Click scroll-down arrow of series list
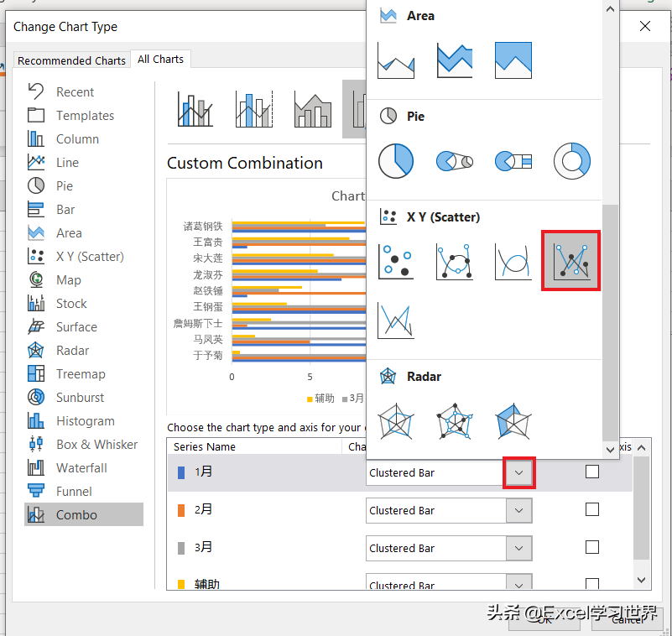Viewport: 672px width, 636px height. point(641,580)
